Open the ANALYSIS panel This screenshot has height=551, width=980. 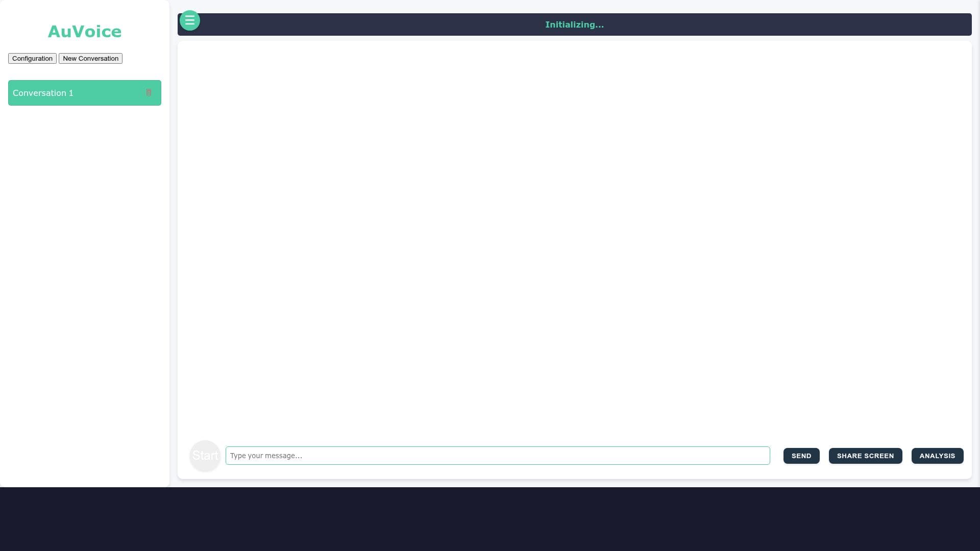937,456
